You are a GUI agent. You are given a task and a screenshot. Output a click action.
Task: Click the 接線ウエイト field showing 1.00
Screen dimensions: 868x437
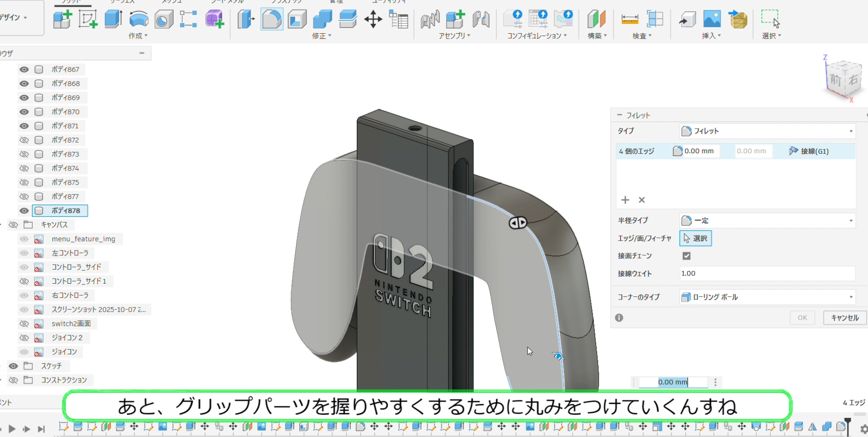point(767,273)
